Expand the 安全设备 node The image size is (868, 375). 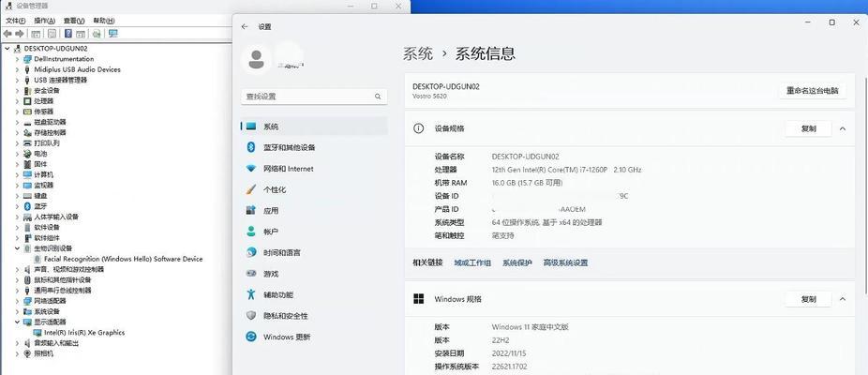click(x=17, y=90)
